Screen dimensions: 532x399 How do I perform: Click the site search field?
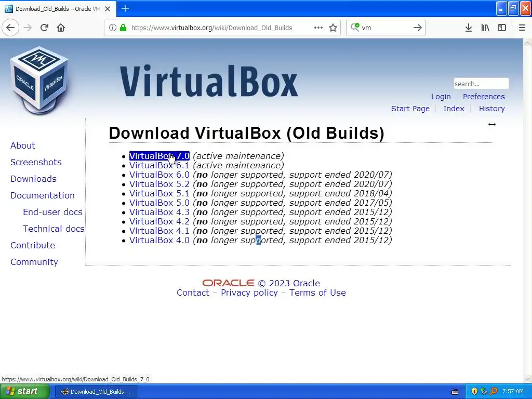point(481,84)
